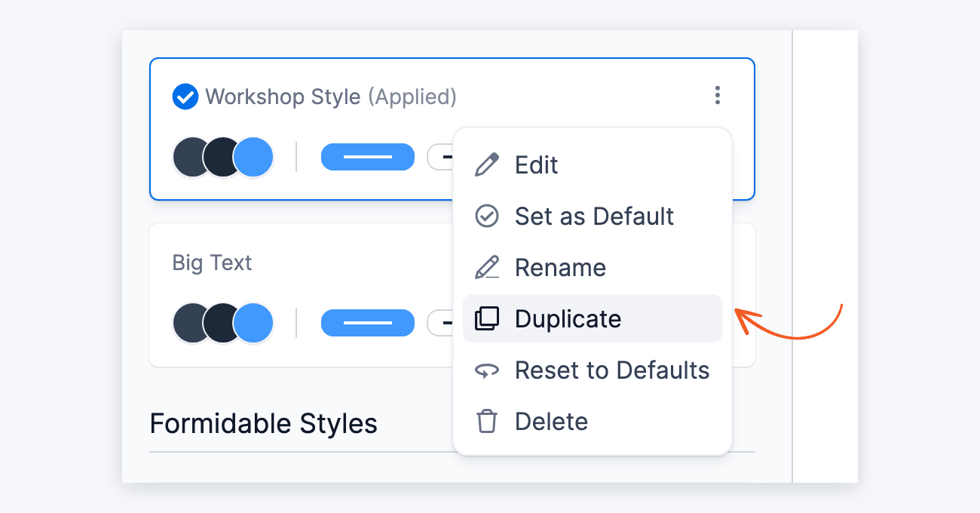Select Set as Default in the menu

point(593,216)
